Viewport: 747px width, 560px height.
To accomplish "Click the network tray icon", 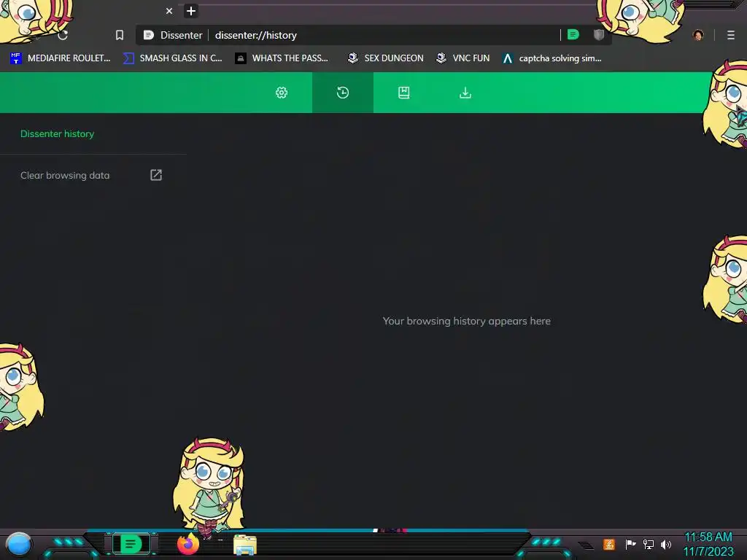I will [x=648, y=544].
